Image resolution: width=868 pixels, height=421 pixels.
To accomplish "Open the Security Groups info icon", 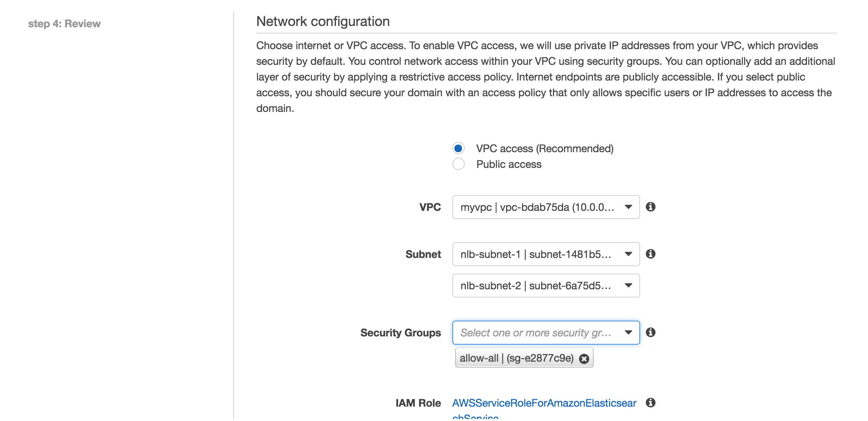I will click(650, 332).
